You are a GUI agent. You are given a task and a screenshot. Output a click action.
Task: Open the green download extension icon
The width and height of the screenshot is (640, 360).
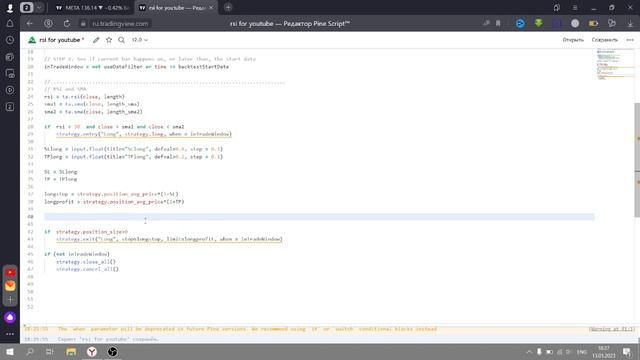point(538,23)
